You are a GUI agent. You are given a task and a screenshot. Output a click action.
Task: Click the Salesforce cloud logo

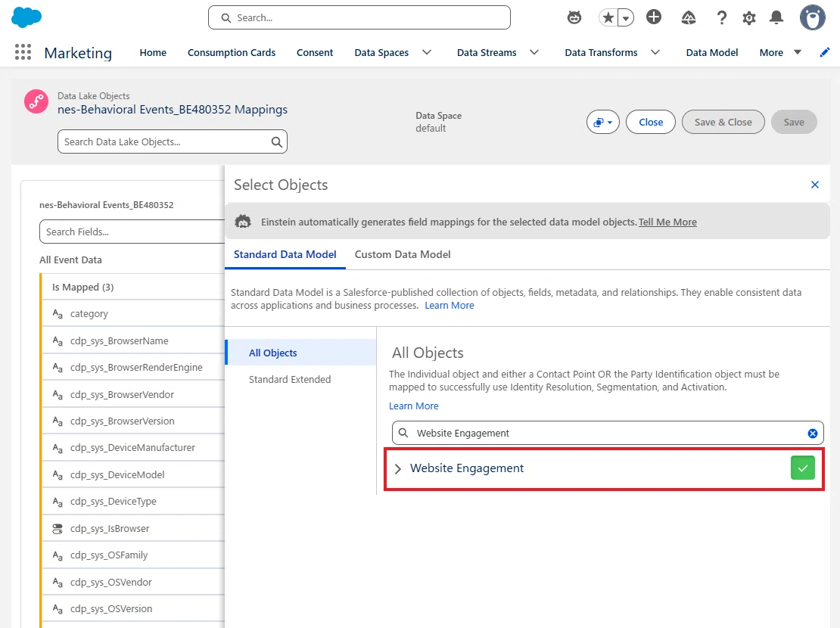pos(26,17)
